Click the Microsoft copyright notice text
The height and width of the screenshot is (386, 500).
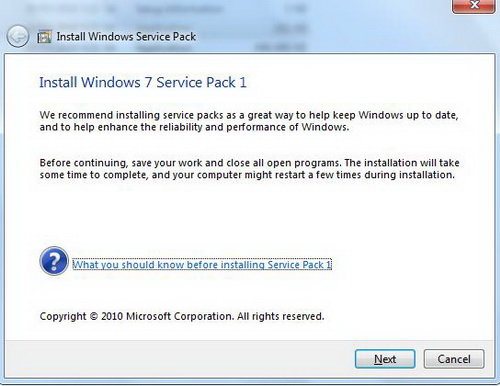point(182,316)
